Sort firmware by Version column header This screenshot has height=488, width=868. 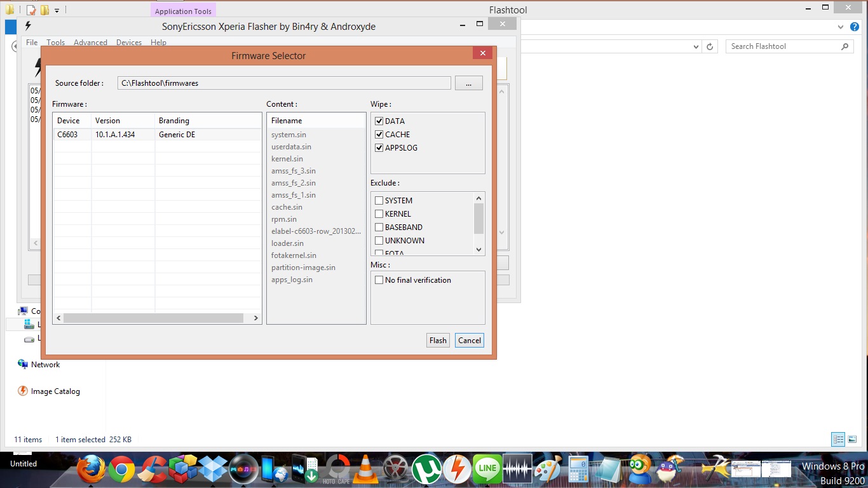123,121
